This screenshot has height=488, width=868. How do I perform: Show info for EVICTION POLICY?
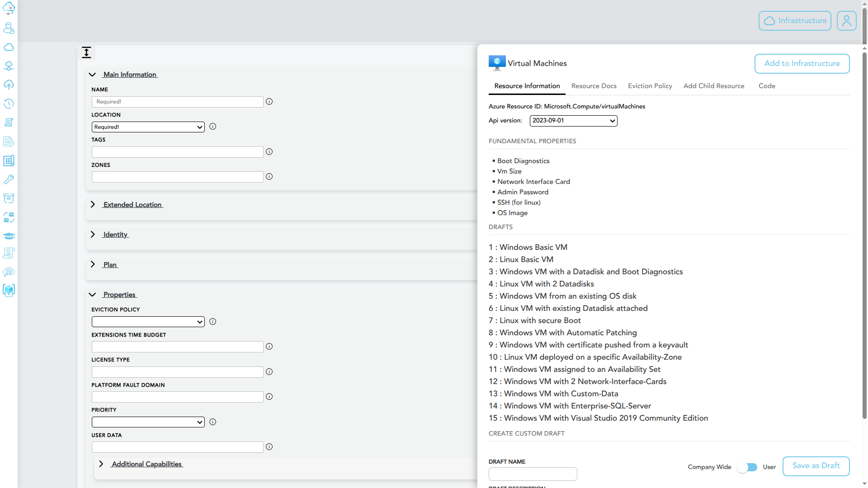tap(212, 322)
